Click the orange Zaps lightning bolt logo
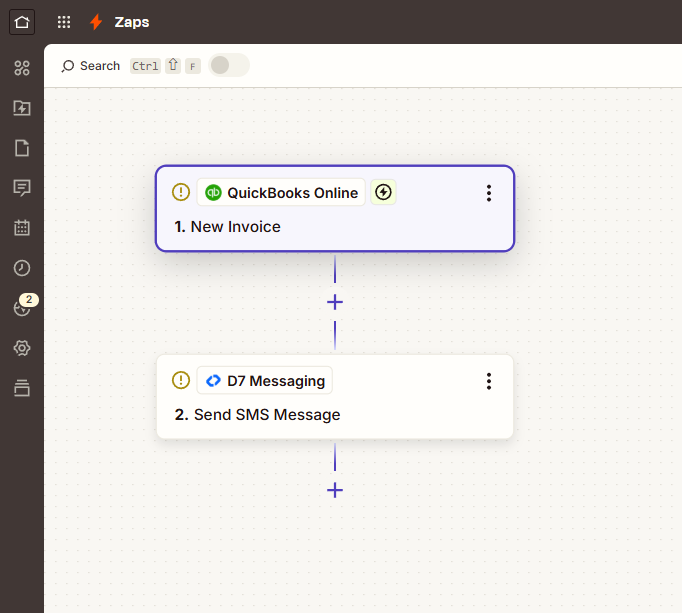 click(96, 22)
